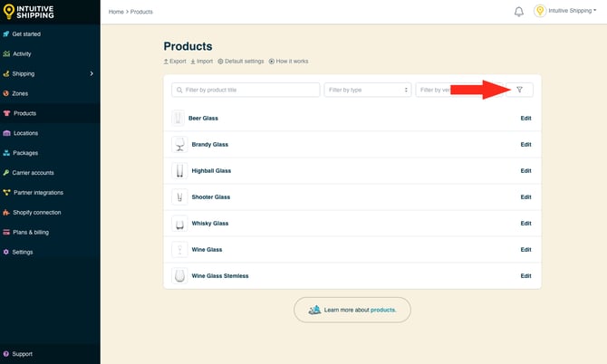
Task: Go to Carrier accounts page
Action: (x=33, y=172)
